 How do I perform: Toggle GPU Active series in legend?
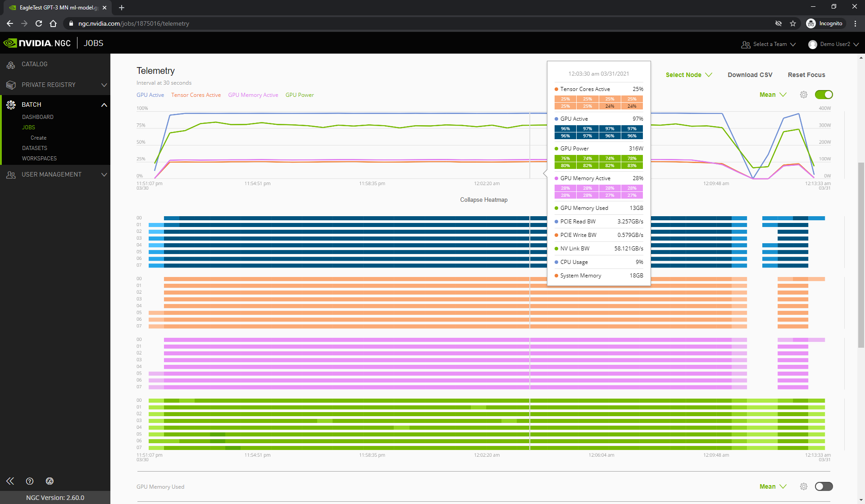tap(150, 95)
